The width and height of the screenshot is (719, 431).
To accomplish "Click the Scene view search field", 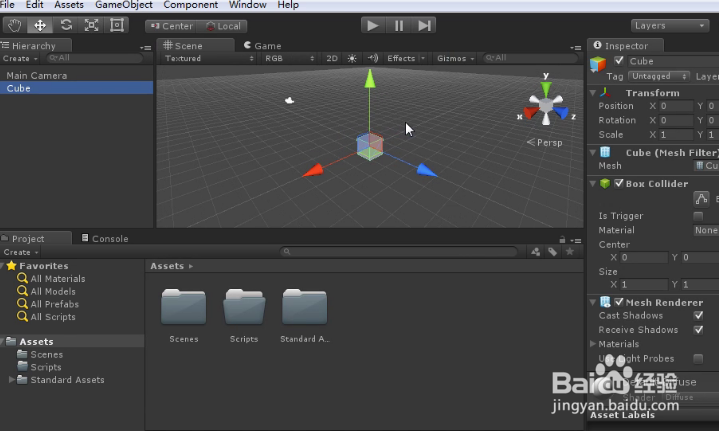I will click(530, 58).
